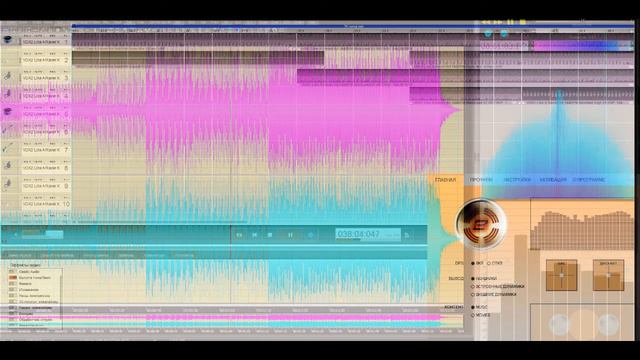Select the track 2 name label
The height and width of the screenshot is (360, 640).
tap(41, 60)
